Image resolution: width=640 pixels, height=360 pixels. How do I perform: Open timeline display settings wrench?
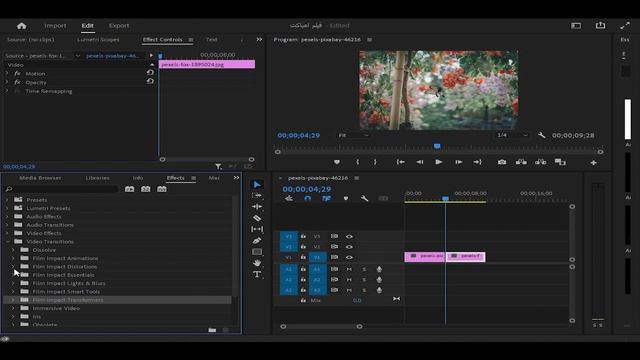pos(364,198)
